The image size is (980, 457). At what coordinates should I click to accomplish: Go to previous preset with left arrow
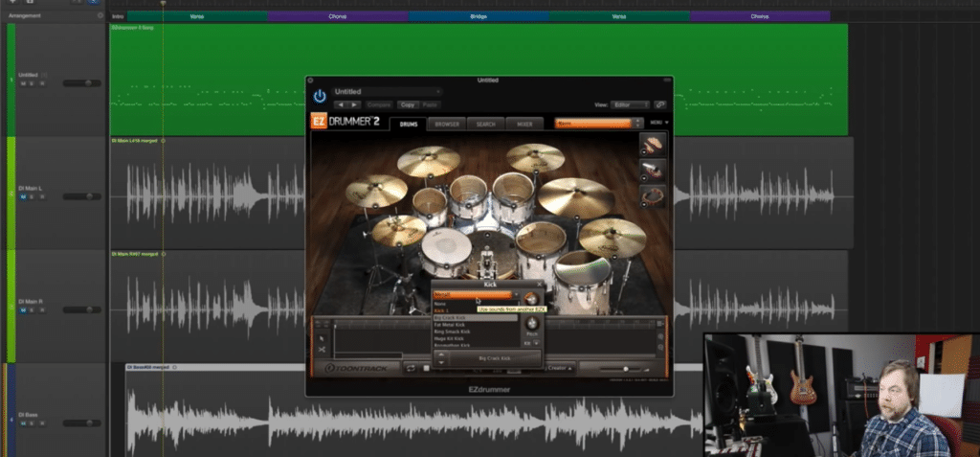341,105
